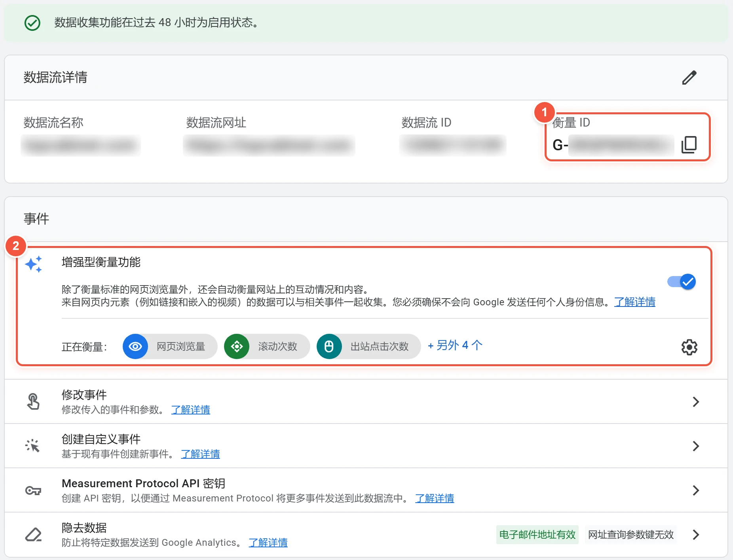Click the 数据流详情 section heading
733x560 pixels.
coord(55,77)
